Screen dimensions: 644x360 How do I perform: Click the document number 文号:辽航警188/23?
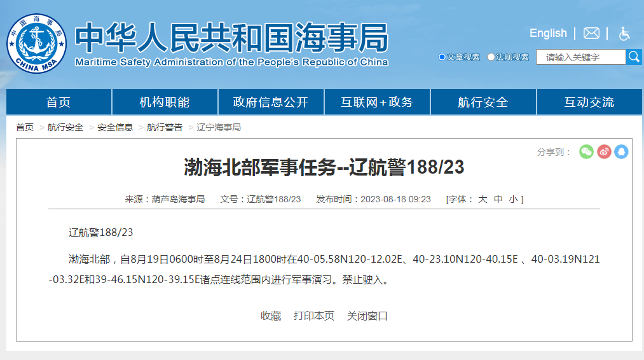click(261, 199)
